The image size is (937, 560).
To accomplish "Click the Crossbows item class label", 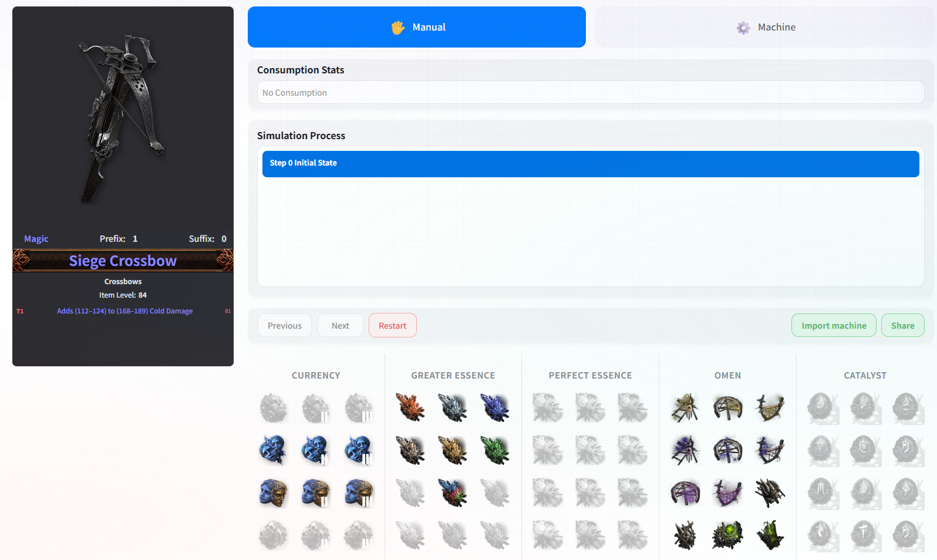I will point(123,282).
